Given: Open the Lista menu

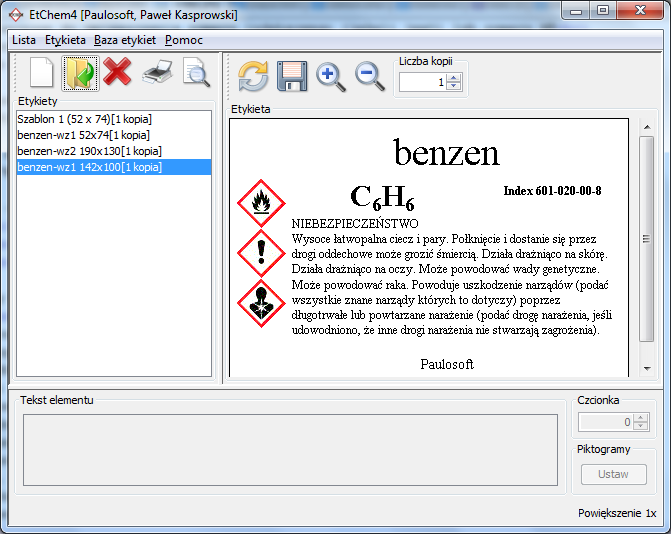Looking at the screenshot, I should tap(24, 40).
